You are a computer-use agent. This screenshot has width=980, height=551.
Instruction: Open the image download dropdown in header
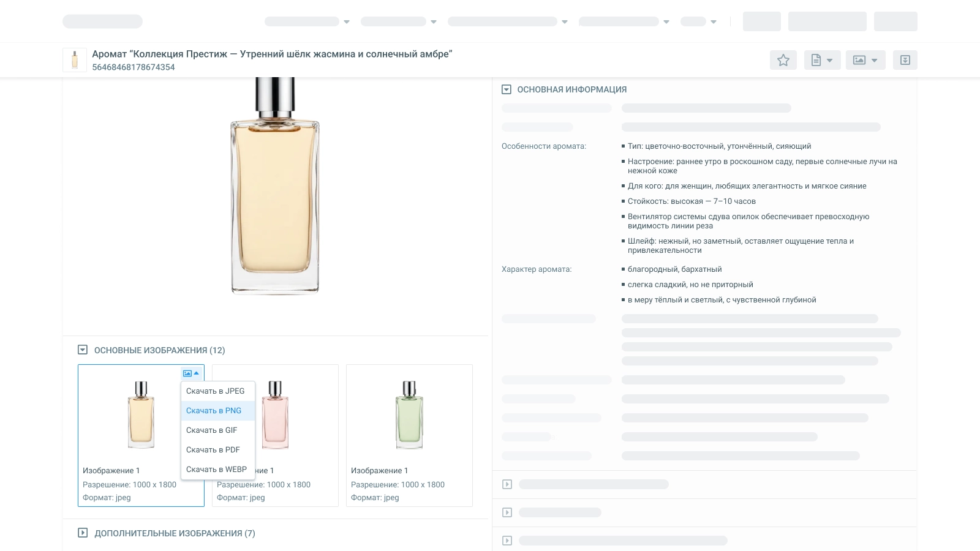click(x=865, y=60)
